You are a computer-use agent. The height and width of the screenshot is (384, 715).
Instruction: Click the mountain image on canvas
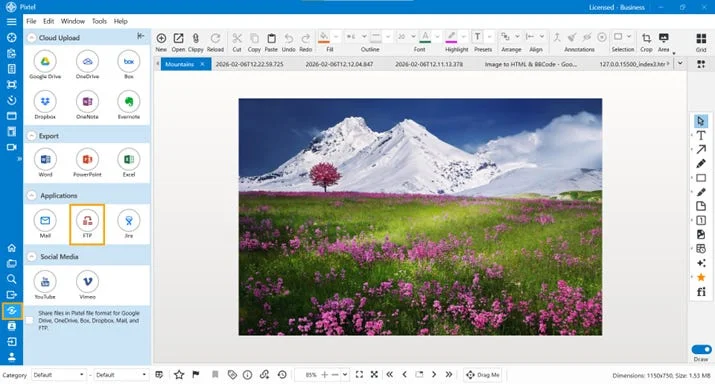(x=420, y=217)
